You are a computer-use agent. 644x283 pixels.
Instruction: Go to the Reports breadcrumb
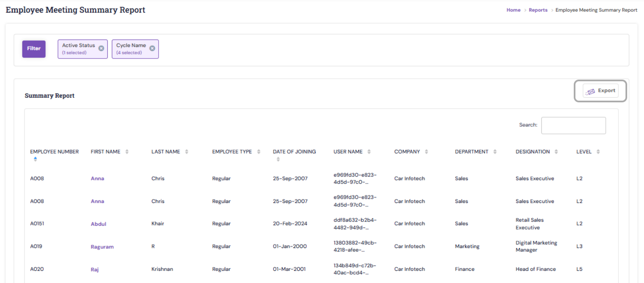(x=538, y=10)
